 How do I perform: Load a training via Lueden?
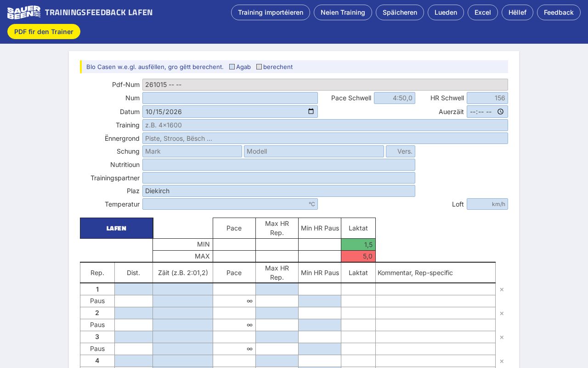tap(446, 12)
